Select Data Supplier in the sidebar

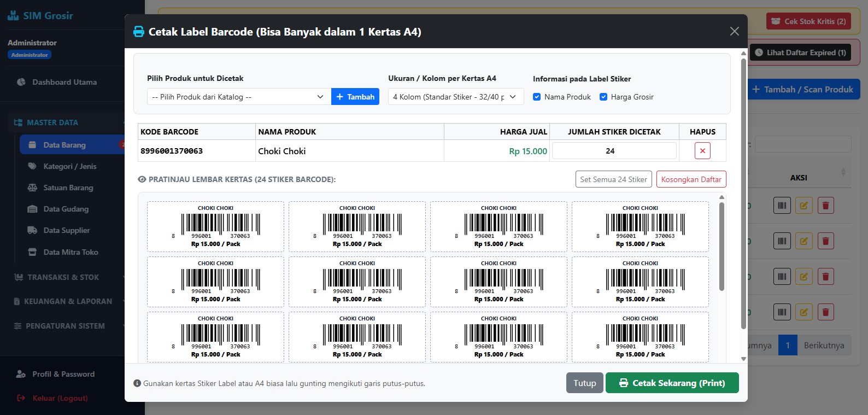(x=67, y=230)
